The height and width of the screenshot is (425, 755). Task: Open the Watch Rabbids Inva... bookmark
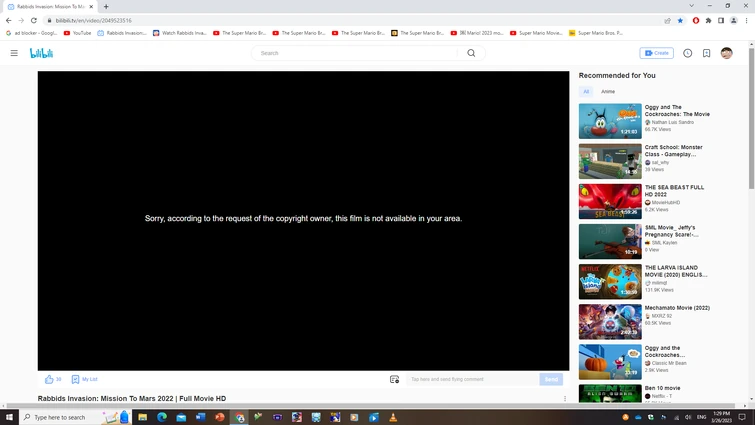click(x=180, y=33)
